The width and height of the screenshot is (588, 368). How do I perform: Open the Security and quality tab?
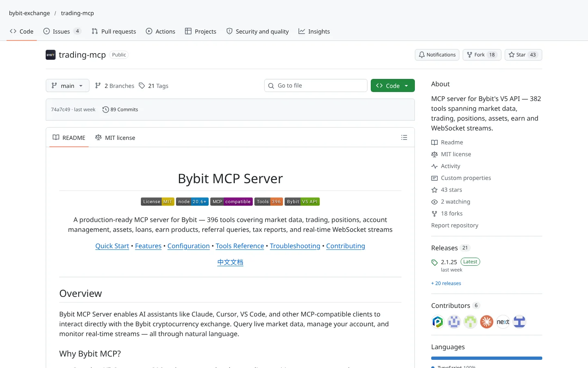point(258,31)
